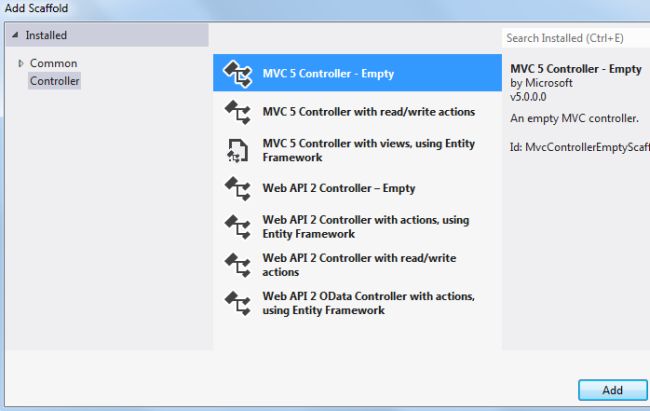Focus the Search Installed field
Image resolution: width=650 pixels, height=411 pixels.
(575, 38)
